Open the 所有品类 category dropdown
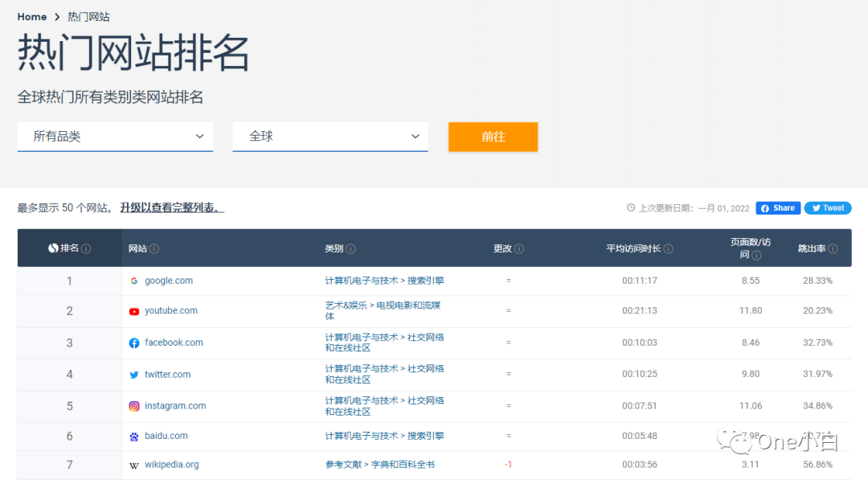Screen dimensions: 868x480 tap(115, 137)
